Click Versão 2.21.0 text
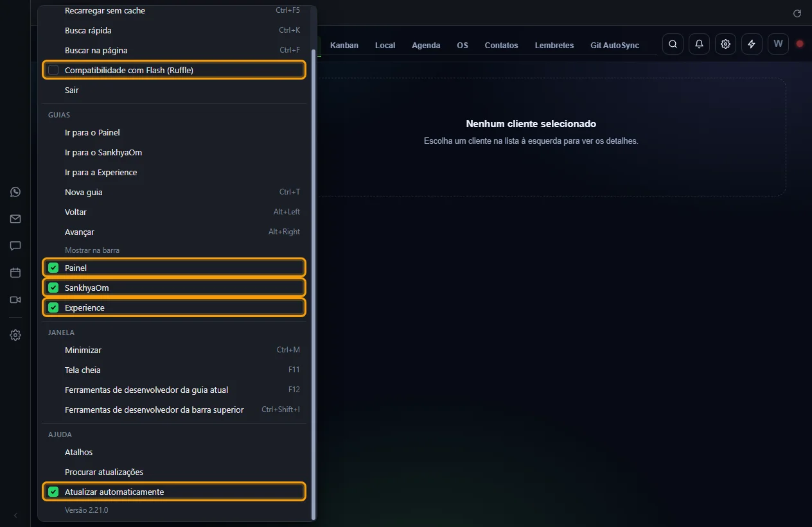 pyautogui.click(x=87, y=510)
